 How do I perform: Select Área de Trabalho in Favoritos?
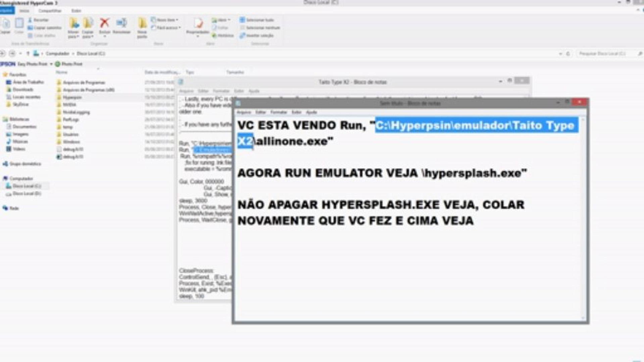click(x=26, y=82)
